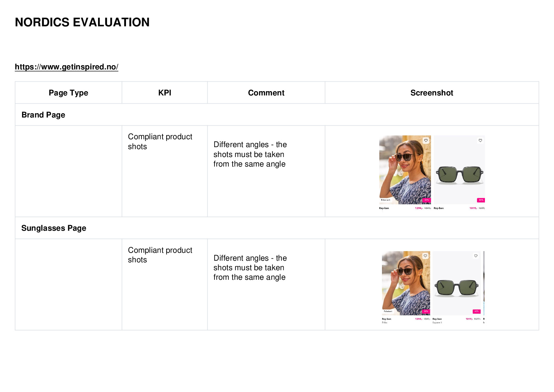
Task: Click heart icon on Brand Page green sunglasses
Action: coord(480,141)
